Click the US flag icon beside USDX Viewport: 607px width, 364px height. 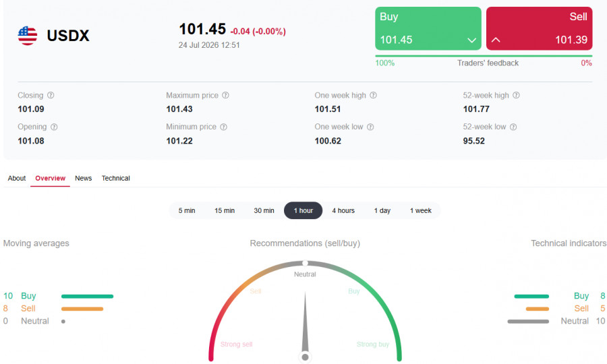click(x=28, y=36)
